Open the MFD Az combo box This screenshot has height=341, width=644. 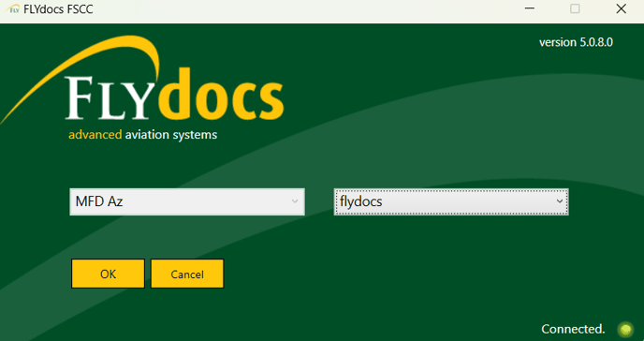[x=187, y=201]
